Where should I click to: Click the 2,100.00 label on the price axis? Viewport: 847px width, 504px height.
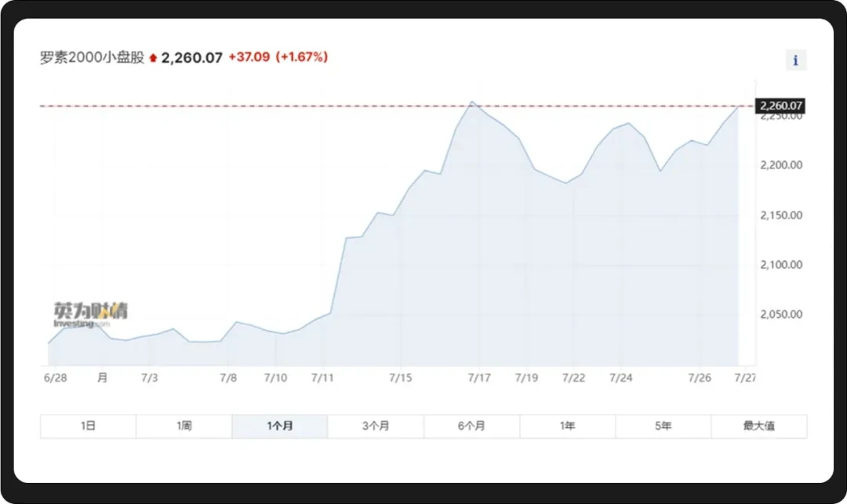pyautogui.click(x=780, y=265)
